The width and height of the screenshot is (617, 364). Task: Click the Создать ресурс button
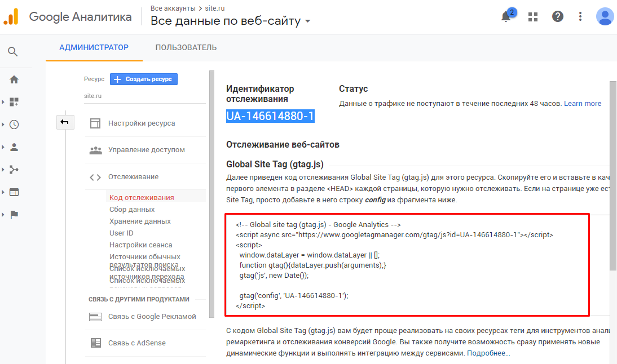click(144, 79)
